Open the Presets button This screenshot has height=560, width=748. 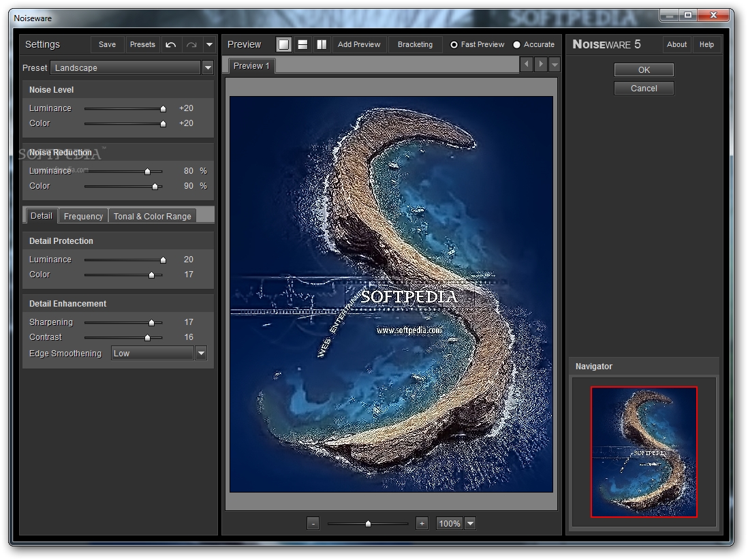coord(142,44)
